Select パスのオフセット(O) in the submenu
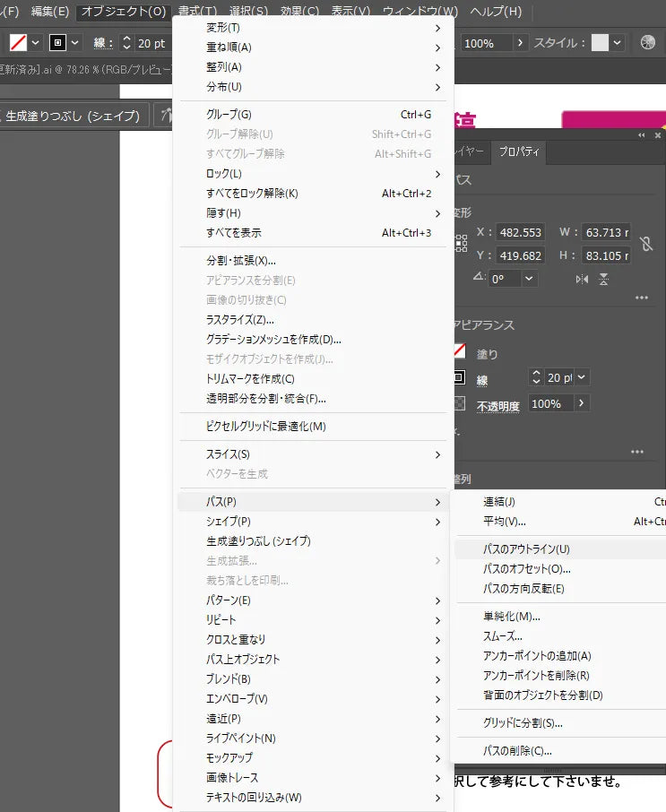The height and width of the screenshot is (812, 666). pyautogui.click(x=526, y=568)
